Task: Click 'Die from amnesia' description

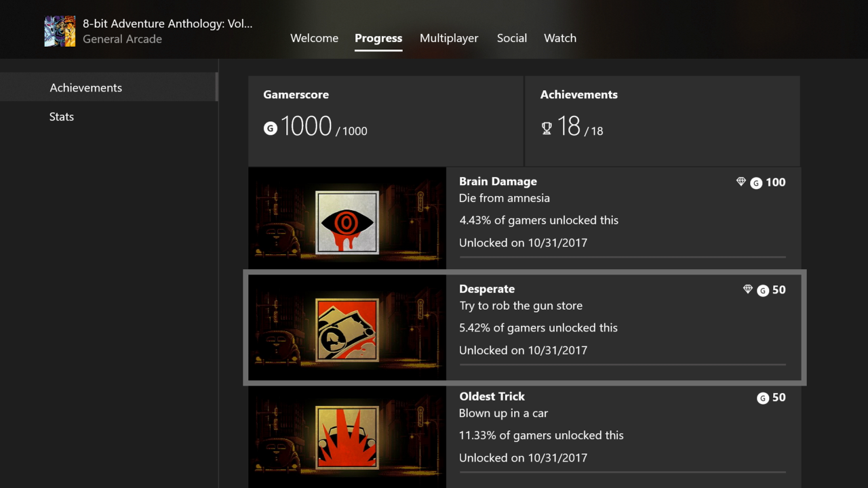Action: pyautogui.click(x=505, y=198)
